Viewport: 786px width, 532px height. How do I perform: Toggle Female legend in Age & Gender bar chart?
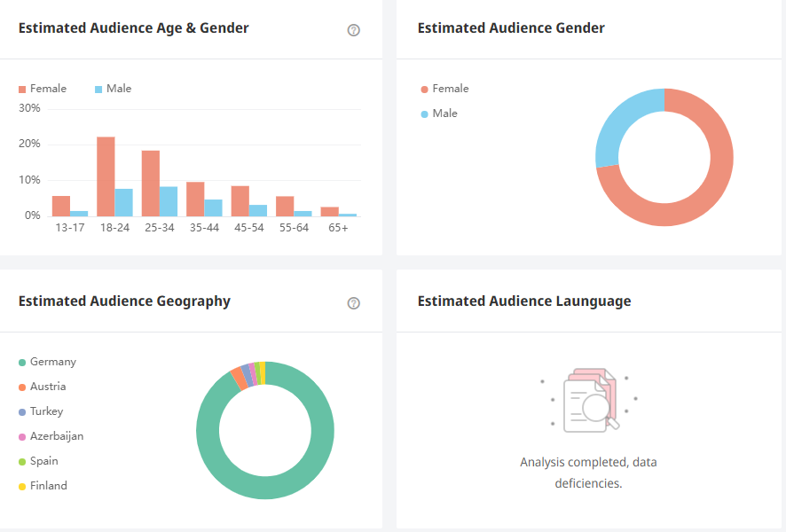42,89
